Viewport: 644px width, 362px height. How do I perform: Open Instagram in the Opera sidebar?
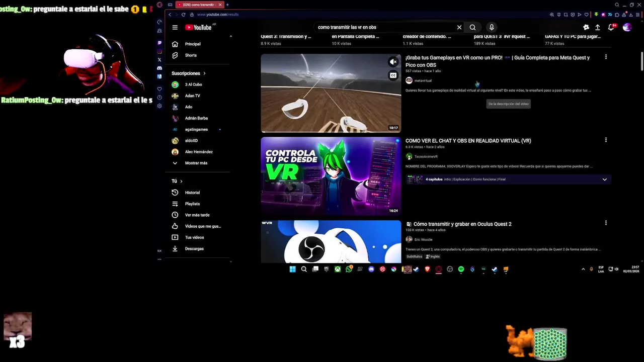159,51
